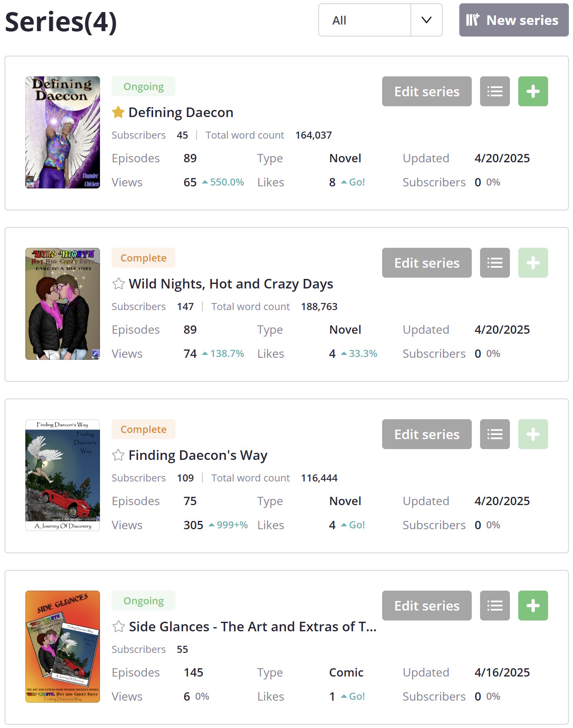The height and width of the screenshot is (728, 573).
Task: Toggle favorite star for Side Glances
Action: coord(118,626)
